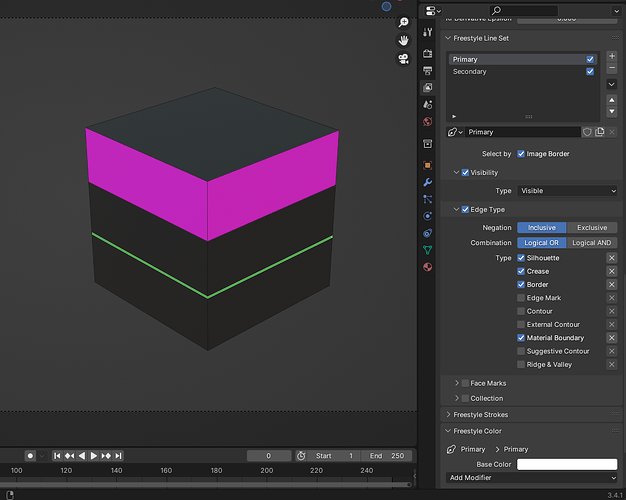Open the Object Constraints properties tab
The image size is (626, 500).
point(428,233)
